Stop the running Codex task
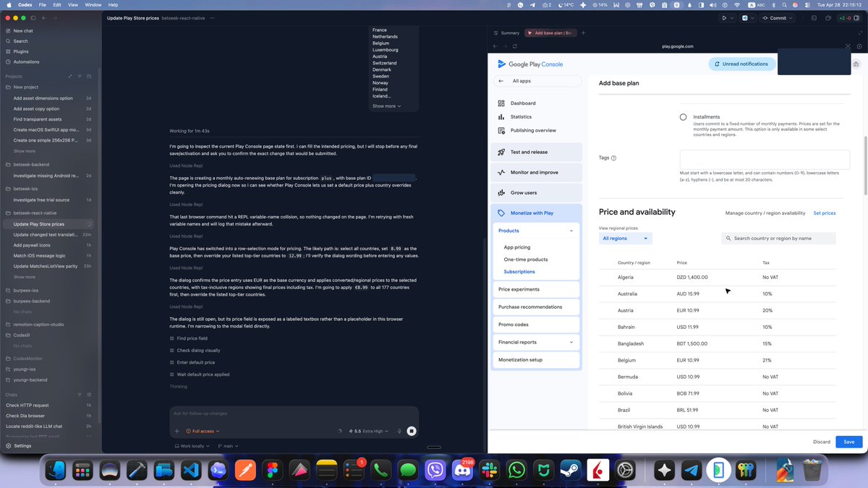 [x=411, y=431]
